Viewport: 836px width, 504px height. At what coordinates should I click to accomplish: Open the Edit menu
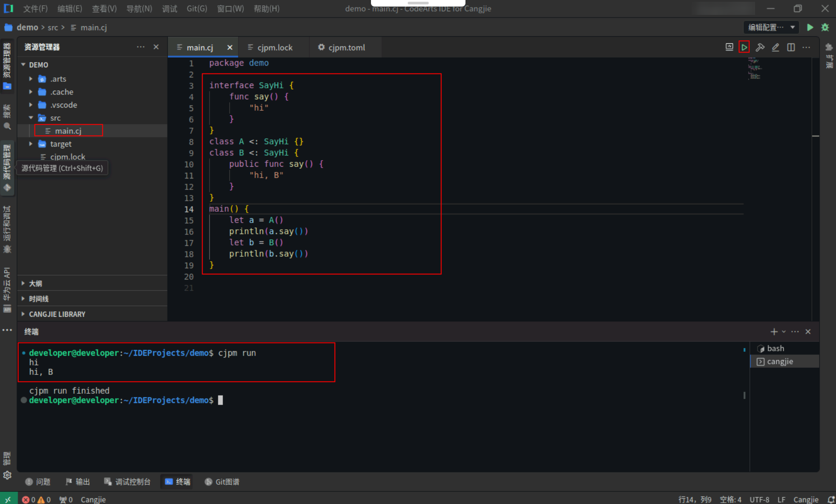(x=70, y=9)
